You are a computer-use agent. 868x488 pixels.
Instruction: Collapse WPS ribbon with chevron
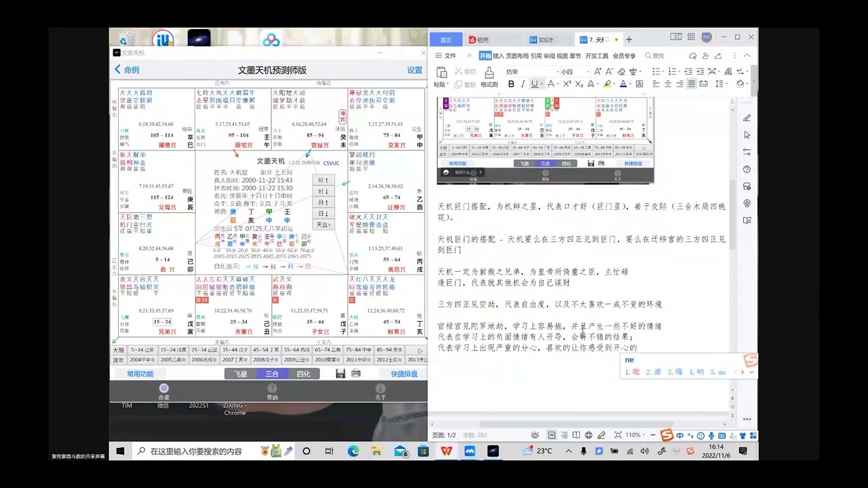tap(747, 56)
